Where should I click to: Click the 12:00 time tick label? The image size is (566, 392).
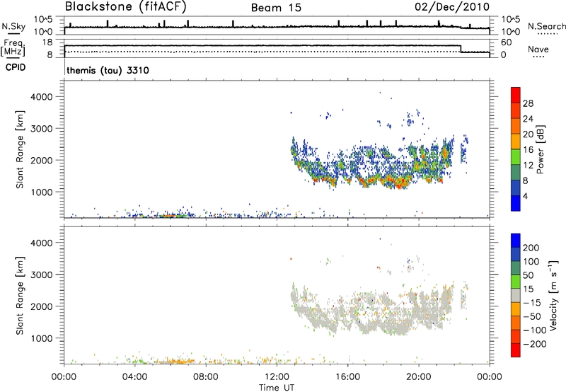coord(277,377)
